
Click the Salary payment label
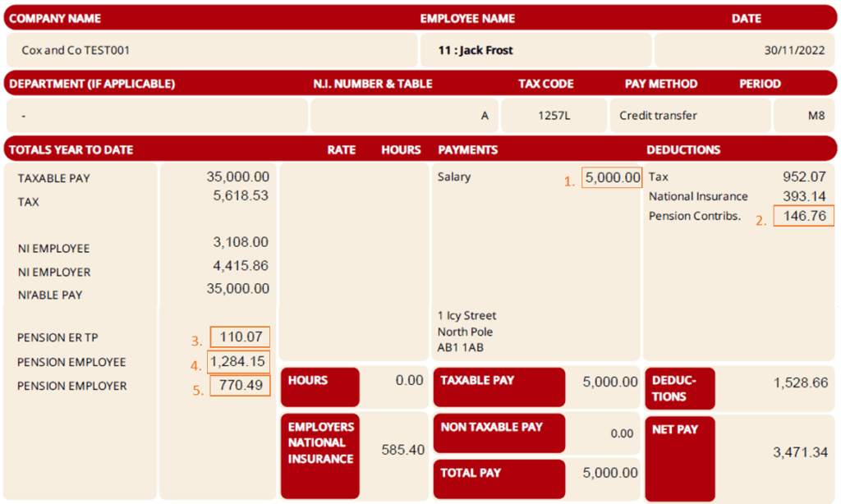coord(453,177)
